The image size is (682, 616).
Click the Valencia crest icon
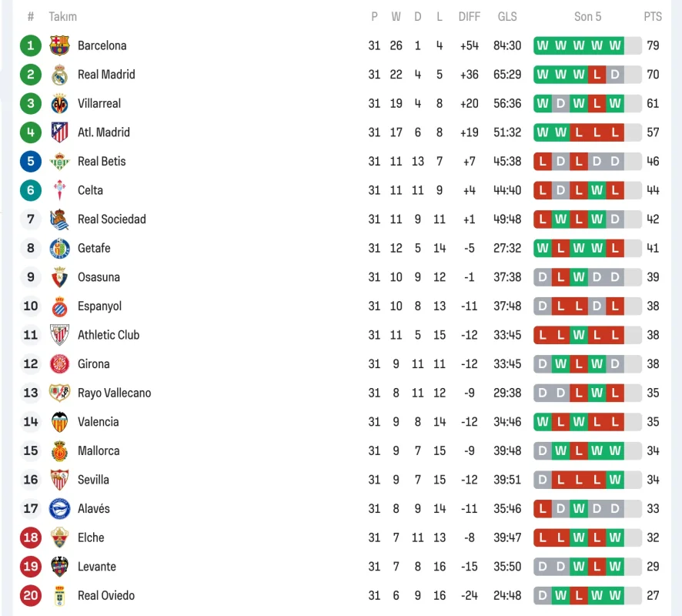pyautogui.click(x=59, y=422)
